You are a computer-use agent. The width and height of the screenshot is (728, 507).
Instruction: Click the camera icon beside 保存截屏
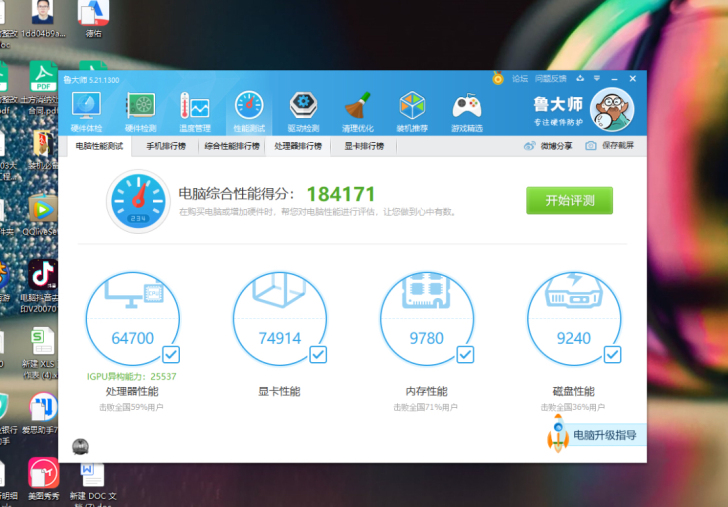pyautogui.click(x=591, y=146)
